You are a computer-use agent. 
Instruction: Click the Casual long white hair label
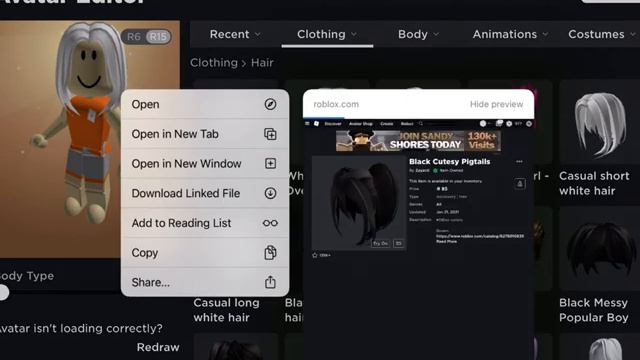pyautogui.click(x=226, y=310)
